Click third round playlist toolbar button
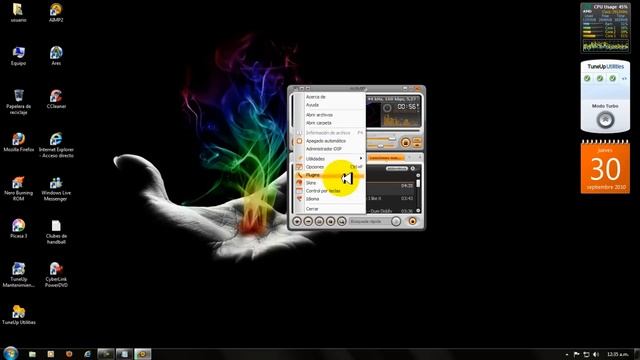This screenshot has width=640, height=360. 319,221
